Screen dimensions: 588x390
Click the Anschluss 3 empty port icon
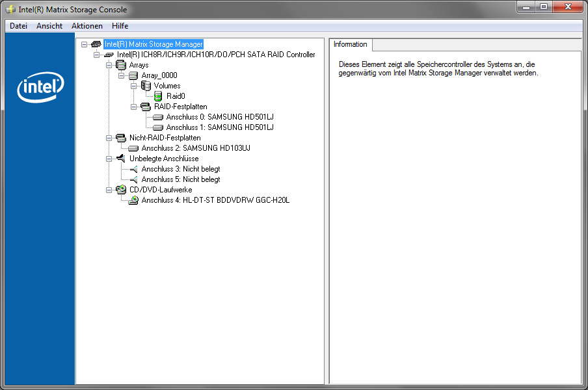[133, 170]
